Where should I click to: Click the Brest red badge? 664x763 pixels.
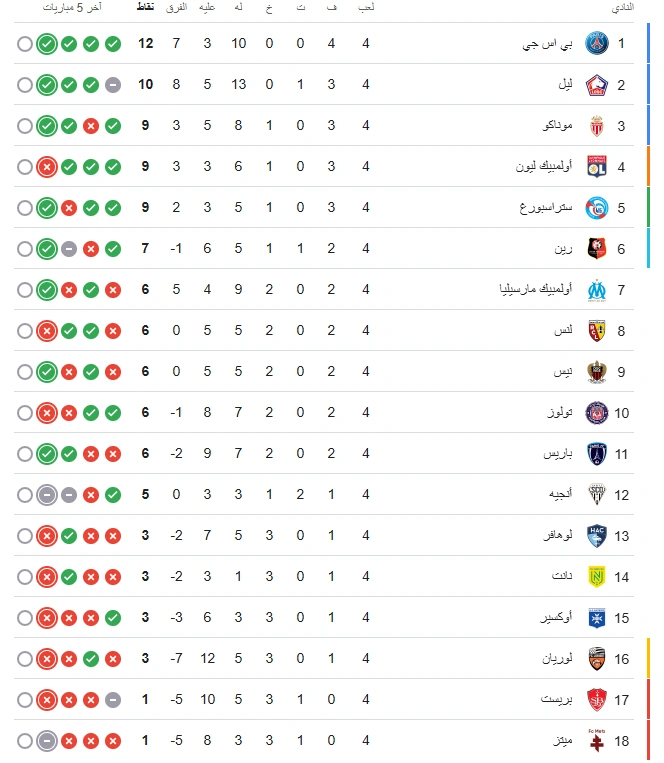596,700
